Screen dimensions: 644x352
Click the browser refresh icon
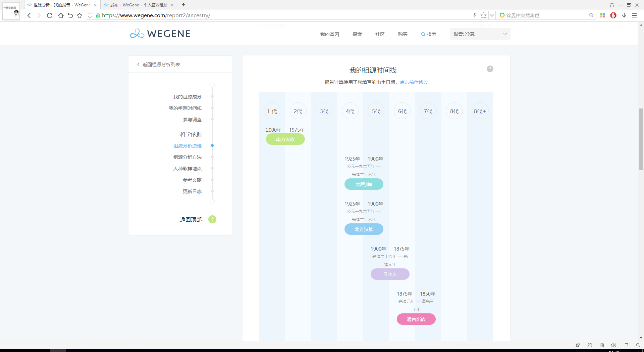pos(50,15)
